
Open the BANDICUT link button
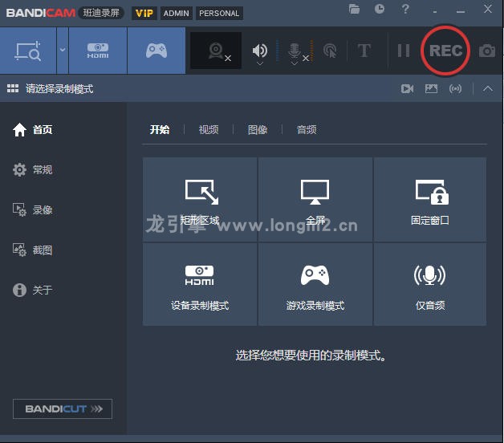[63, 409]
